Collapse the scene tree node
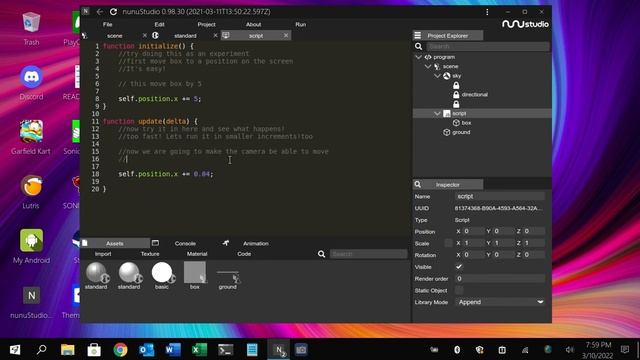This screenshot has height=360, width=640. pos(428,67)
